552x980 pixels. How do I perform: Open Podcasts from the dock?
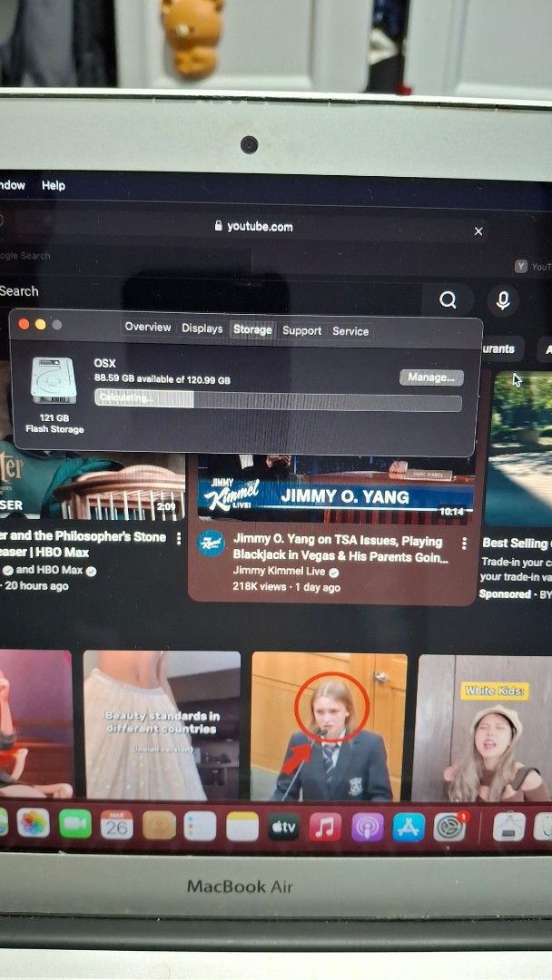pyautogui.click(x=367, y=827)
